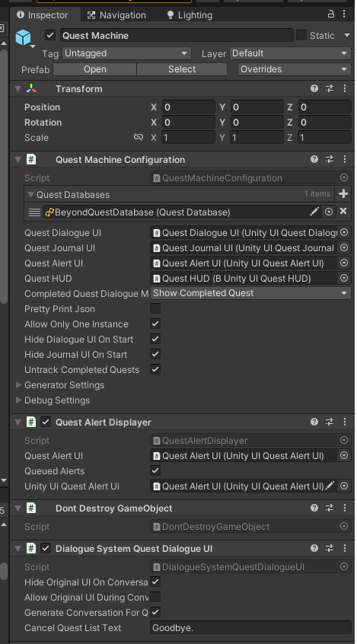Collapse the Quest Databases list foldout
Image resolution: width=357 pixels, height=644 pixels.
(x=30, y=194)
